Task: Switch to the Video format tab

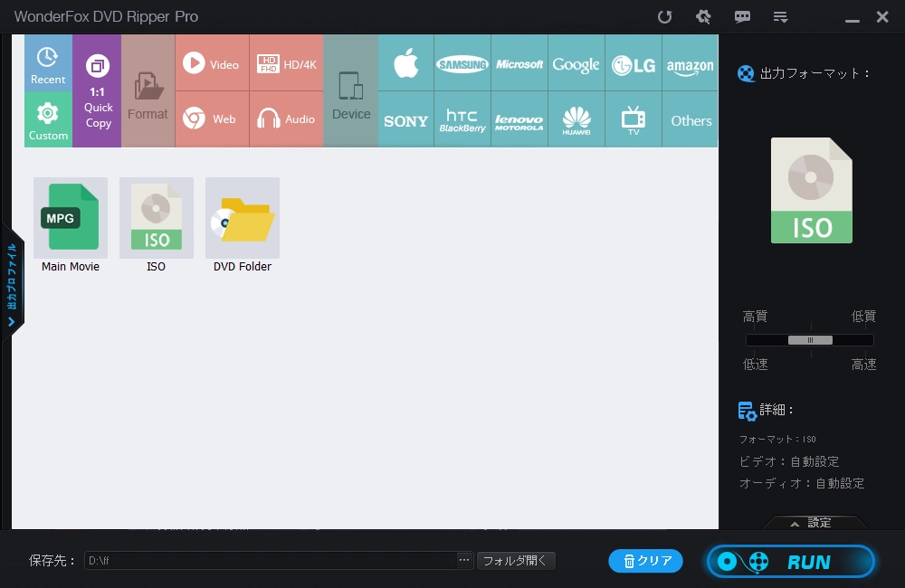Action: [x=212, y=63]
